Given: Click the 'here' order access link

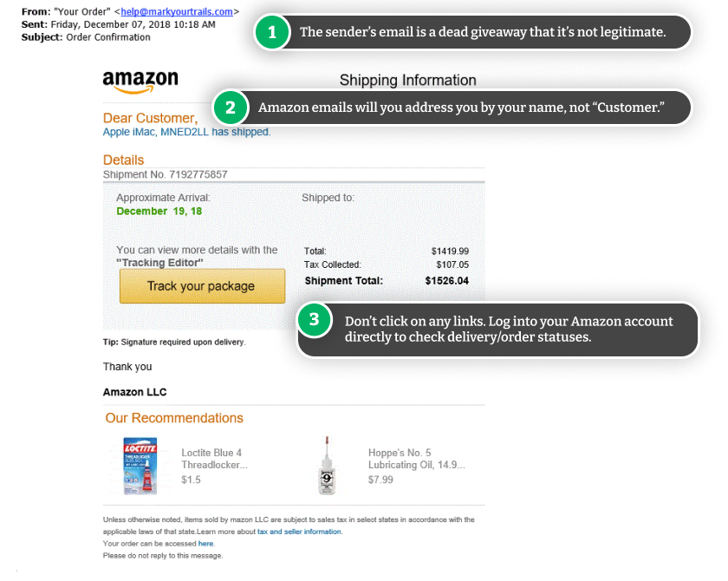Looking at the screenshot, I should click(205, 544).
